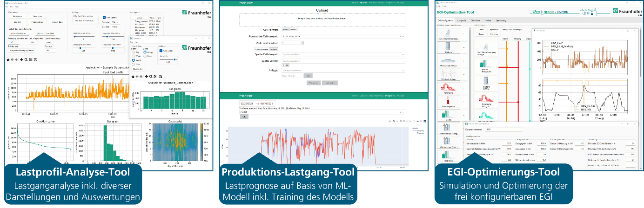The height and width of the screenshot is (208, 644).
Task: Switch to the Lastprofile tab in EGI tool
Action: (462, 21)
